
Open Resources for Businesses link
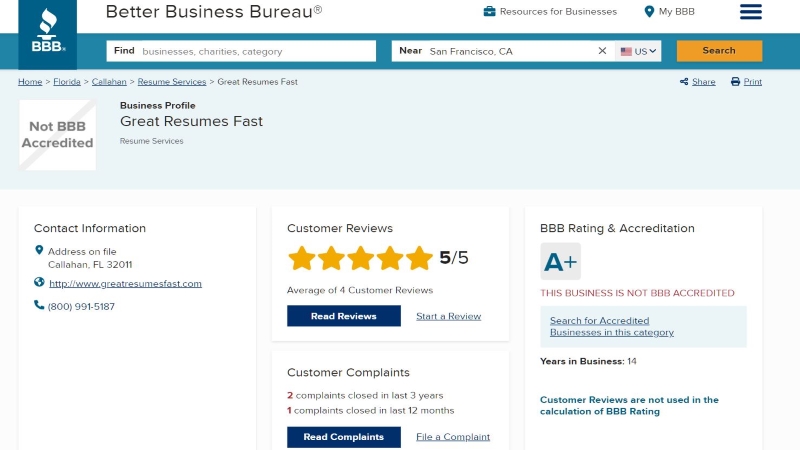coord(558,11)
